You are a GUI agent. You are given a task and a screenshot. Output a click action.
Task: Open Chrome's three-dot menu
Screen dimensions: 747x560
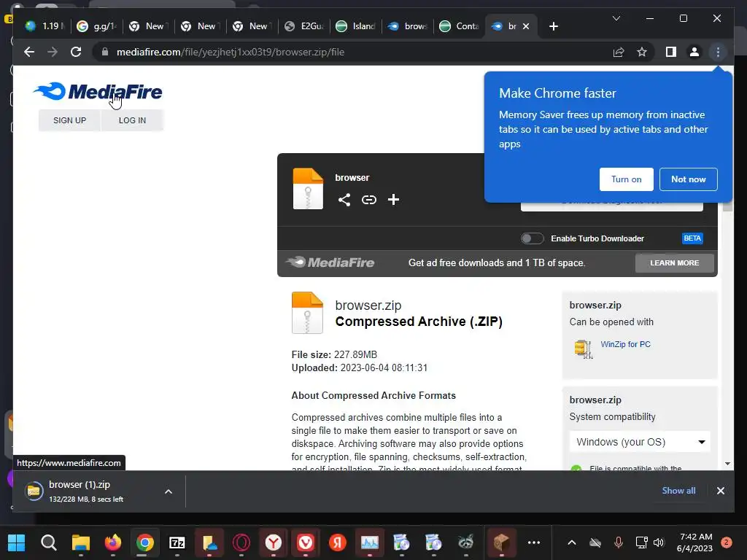point(718,52)
